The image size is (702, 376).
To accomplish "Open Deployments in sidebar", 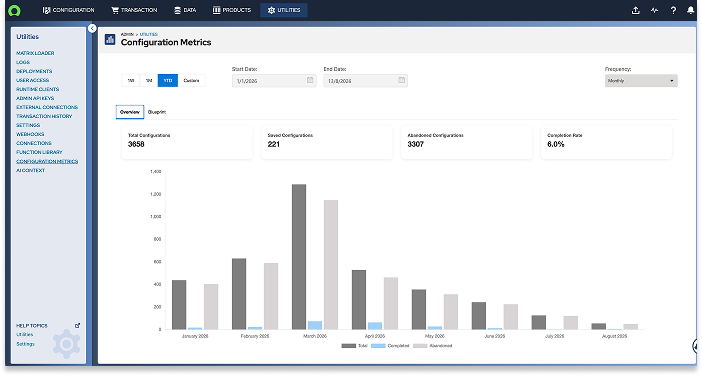I will point(34,71).
